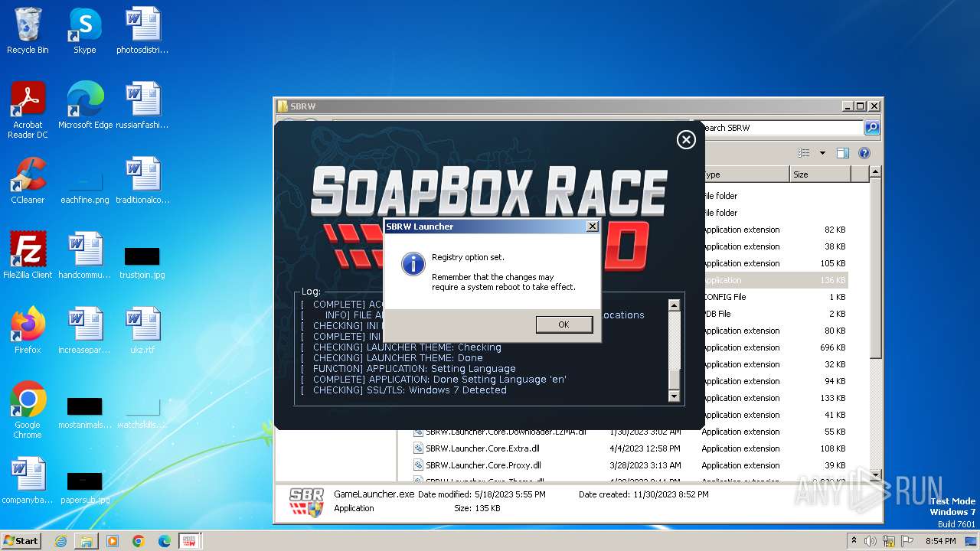Click the network tray icon
Viewport: 980px width, 551px height.
coord(889,541)
